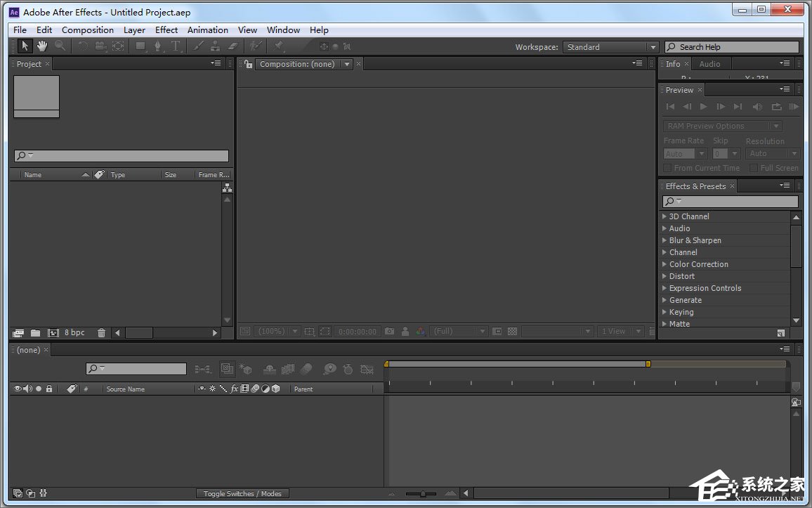The height and width of the screenshot is (508, 812).
Task: Open the 1 View layout dropdown
Action: 620,332
